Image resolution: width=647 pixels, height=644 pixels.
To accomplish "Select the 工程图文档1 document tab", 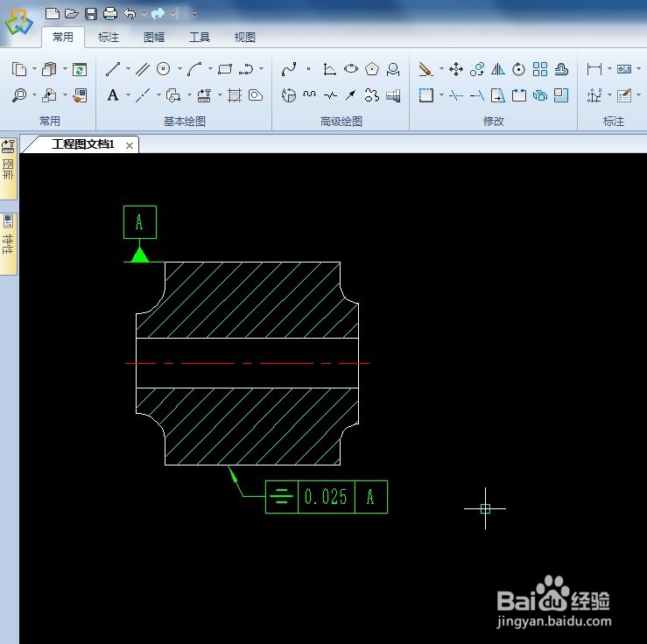I will (x=83, y=144).
